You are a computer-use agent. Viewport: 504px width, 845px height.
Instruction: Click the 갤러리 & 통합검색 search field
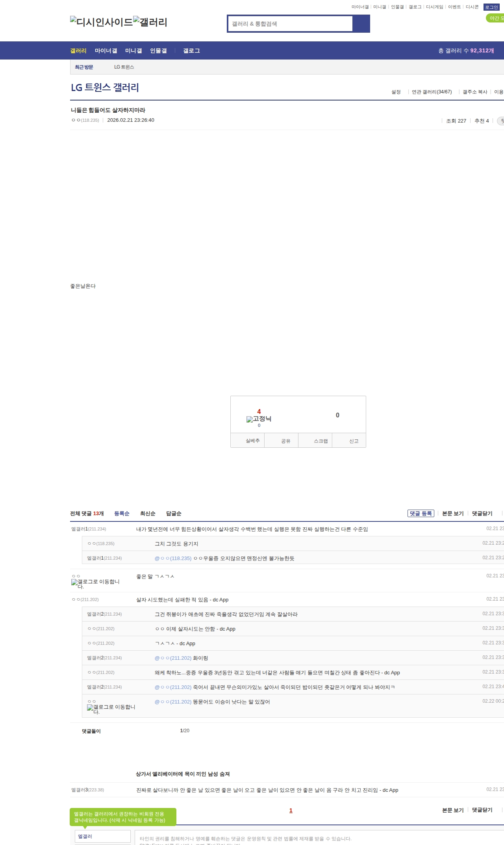[291, 24]
